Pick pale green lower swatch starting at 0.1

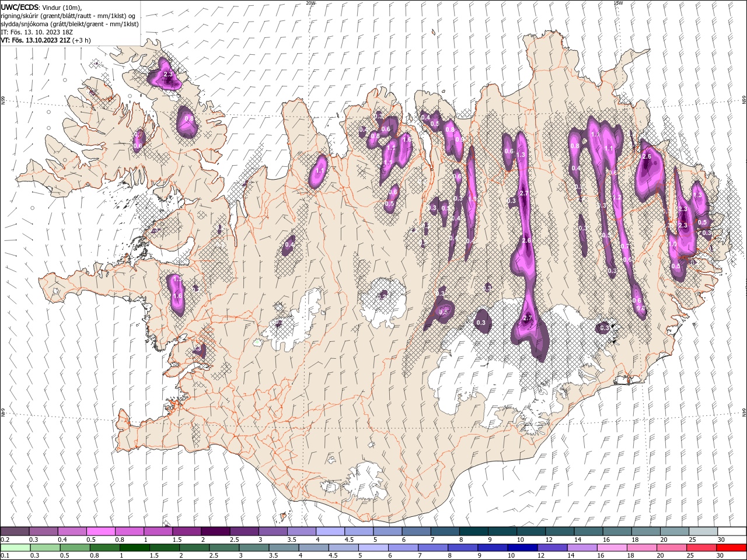click(x=15, y=548)
